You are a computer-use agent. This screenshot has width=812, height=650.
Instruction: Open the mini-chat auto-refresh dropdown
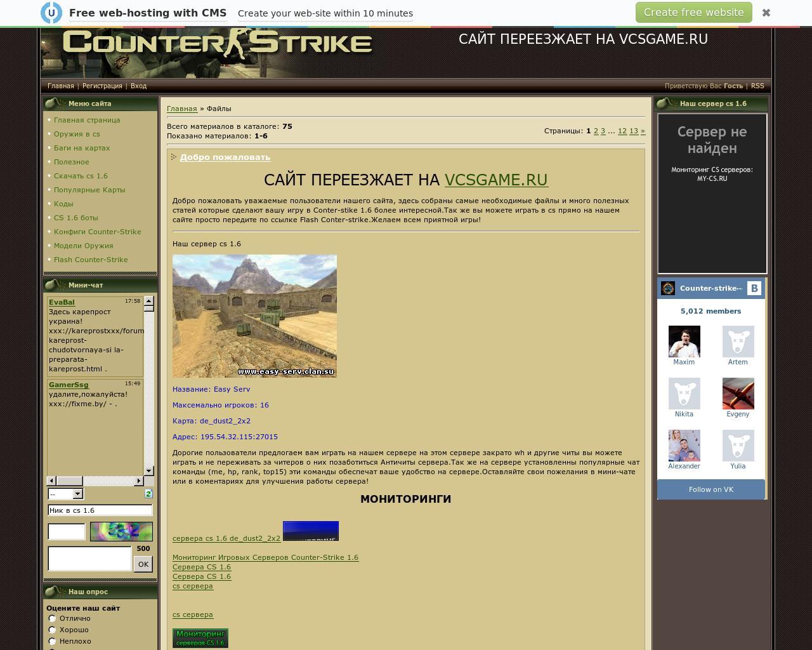point(65,494)
